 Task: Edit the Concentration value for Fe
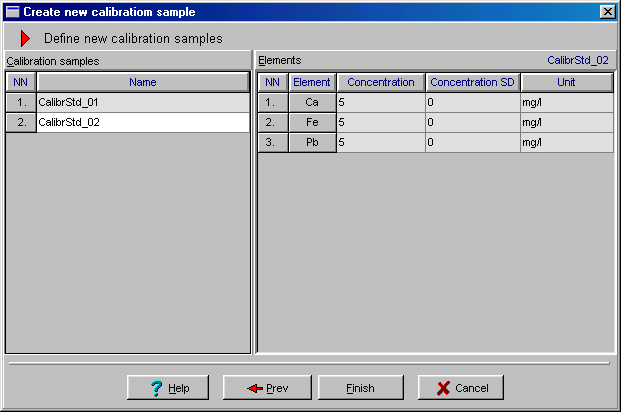(381, 122)
